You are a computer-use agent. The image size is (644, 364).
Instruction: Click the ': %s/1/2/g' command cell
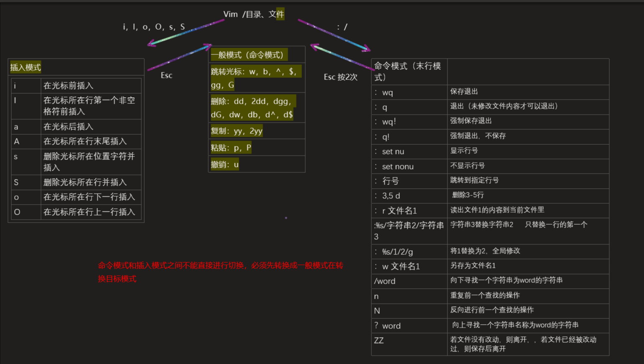click(409, 252)
